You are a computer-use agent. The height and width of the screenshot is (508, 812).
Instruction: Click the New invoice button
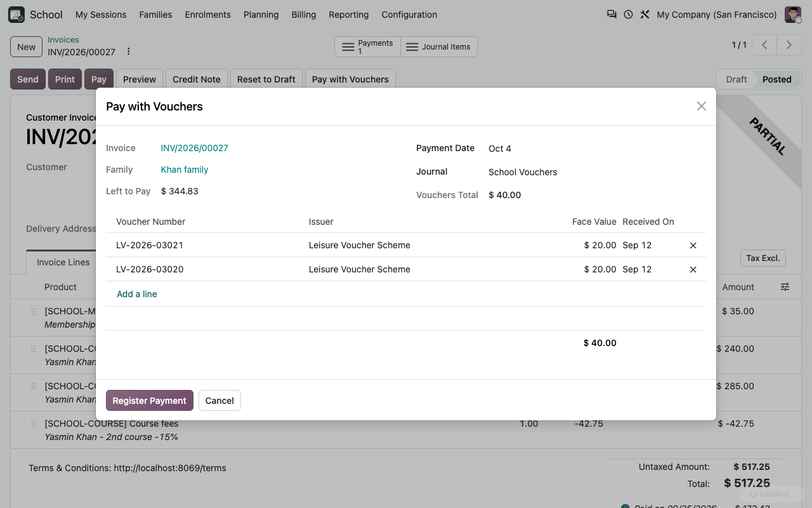tap(27, 46)
